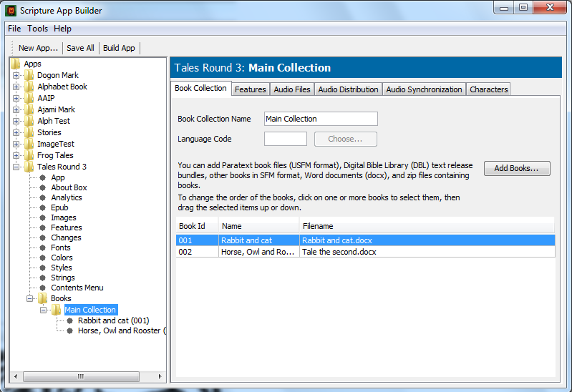
Task: Select the Book Collection tab
Action: (200, 88)
